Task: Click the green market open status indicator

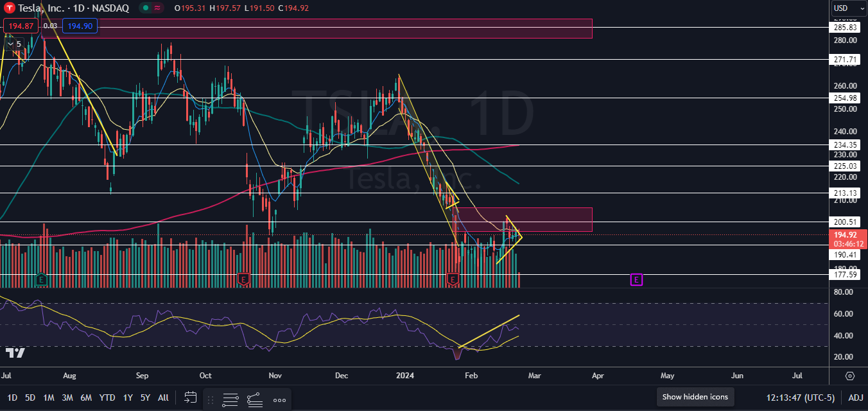Action: tap(146, 8)
